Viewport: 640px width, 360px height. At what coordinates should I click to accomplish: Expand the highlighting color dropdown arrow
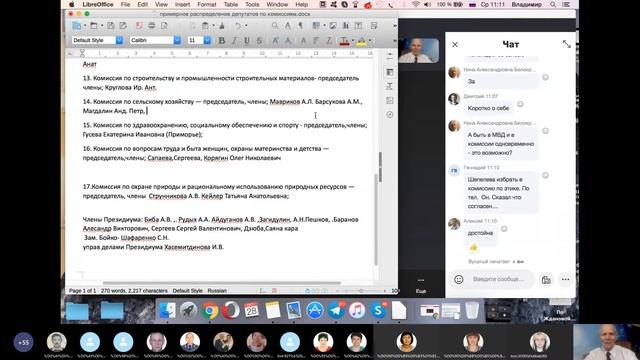coord(370,40)
